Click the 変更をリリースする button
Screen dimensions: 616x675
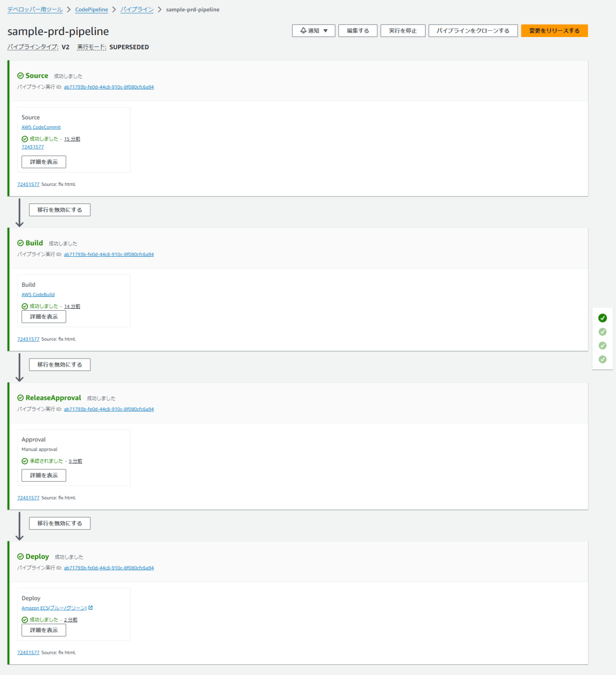(554, 30)
